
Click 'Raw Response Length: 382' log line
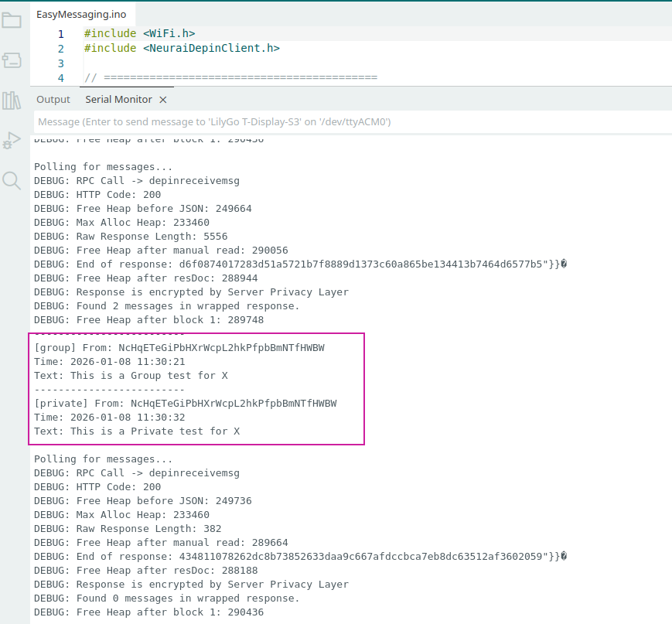click(x=128, y=528)
